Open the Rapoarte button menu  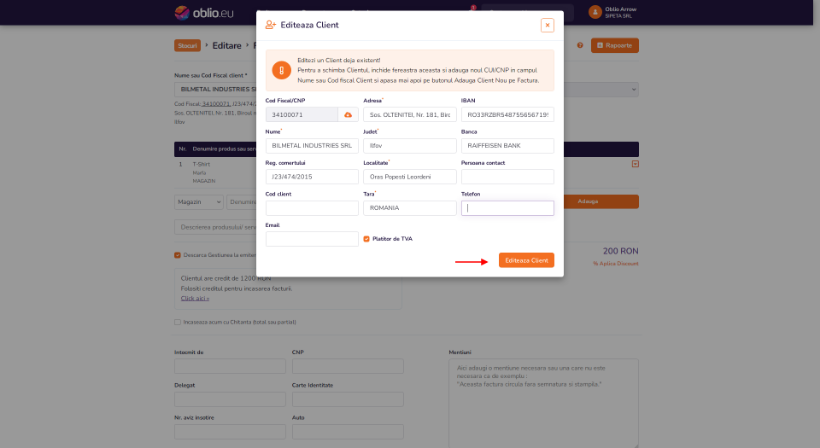tap(614, 45)
